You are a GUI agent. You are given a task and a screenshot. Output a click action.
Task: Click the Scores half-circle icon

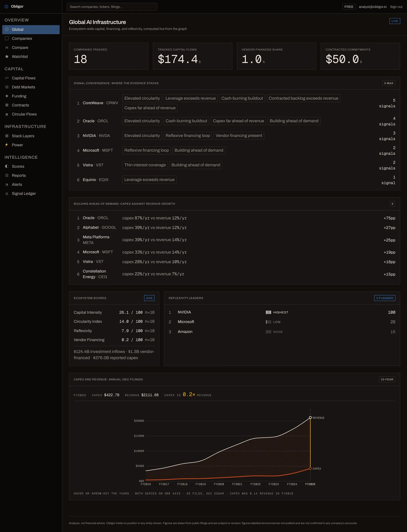[x=7, y=166]
